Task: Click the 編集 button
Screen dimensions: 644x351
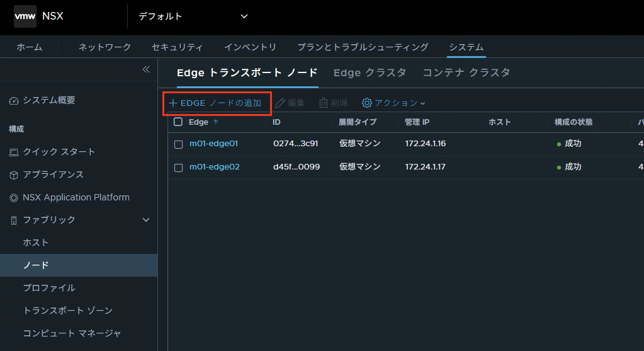Action: click(290, 103)
